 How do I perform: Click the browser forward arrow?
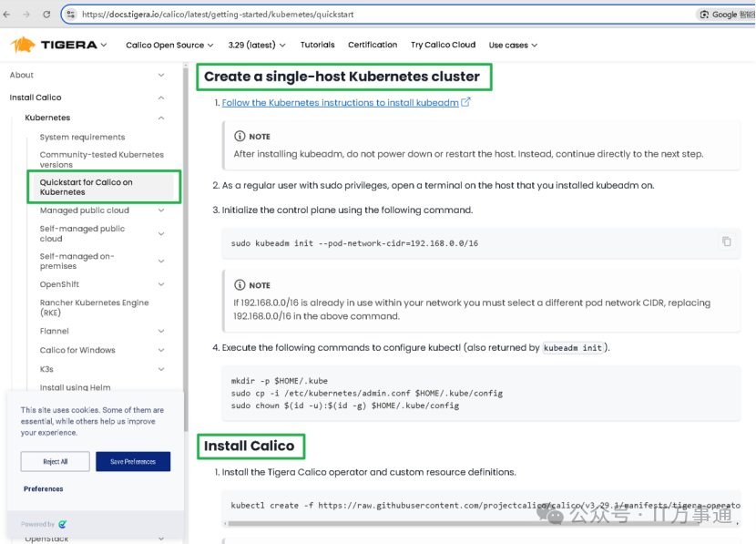[x=26, y=15]
